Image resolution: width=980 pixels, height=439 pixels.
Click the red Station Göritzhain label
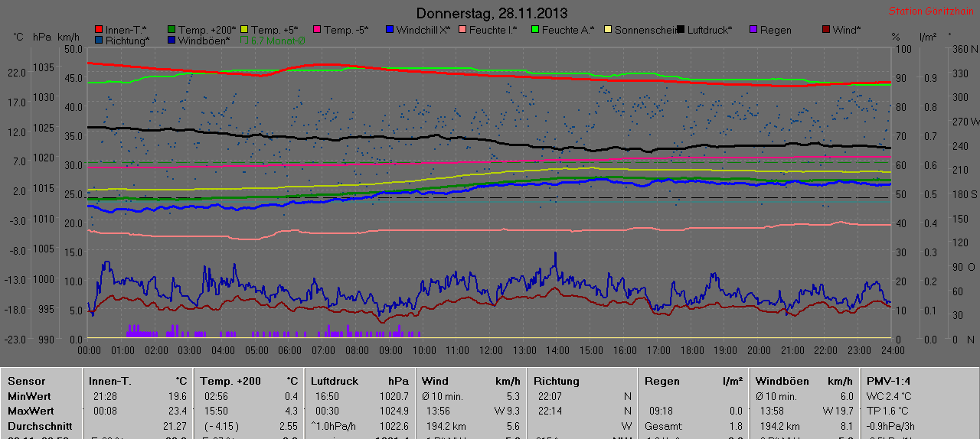[931, 11]
